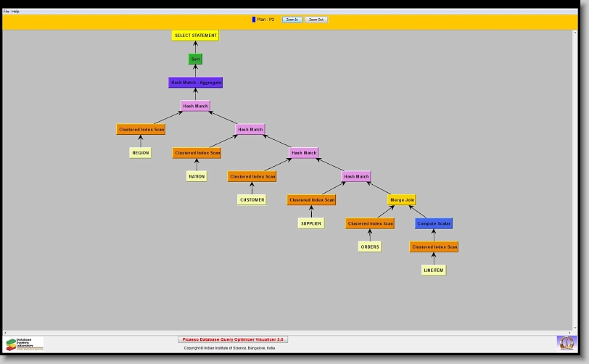Select the blue Compute Scalar node
589x364 pixels.
pos(434,223)
